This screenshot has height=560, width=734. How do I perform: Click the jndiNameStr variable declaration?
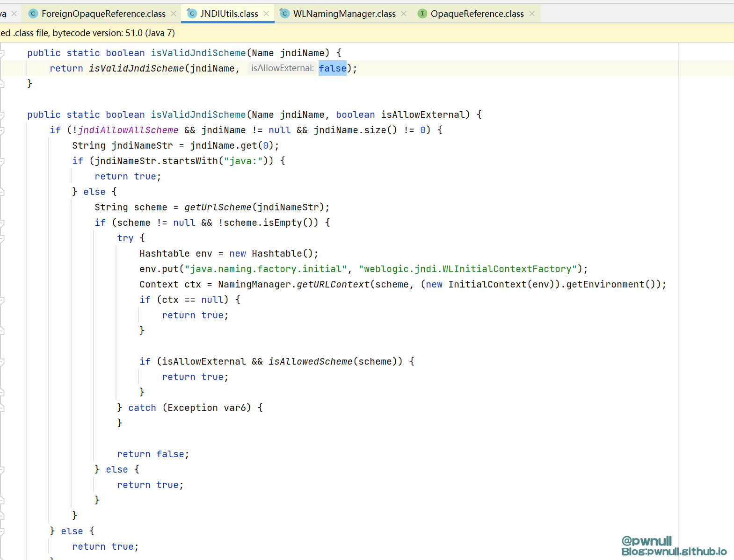pyautogui.click(x=123, y=145)
